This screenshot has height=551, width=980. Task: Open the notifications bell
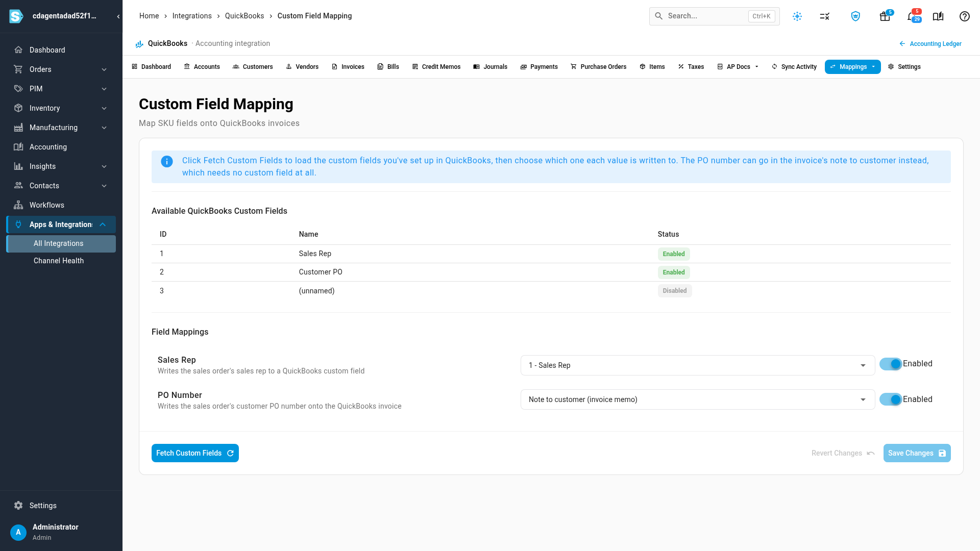(x=913, y=16)
